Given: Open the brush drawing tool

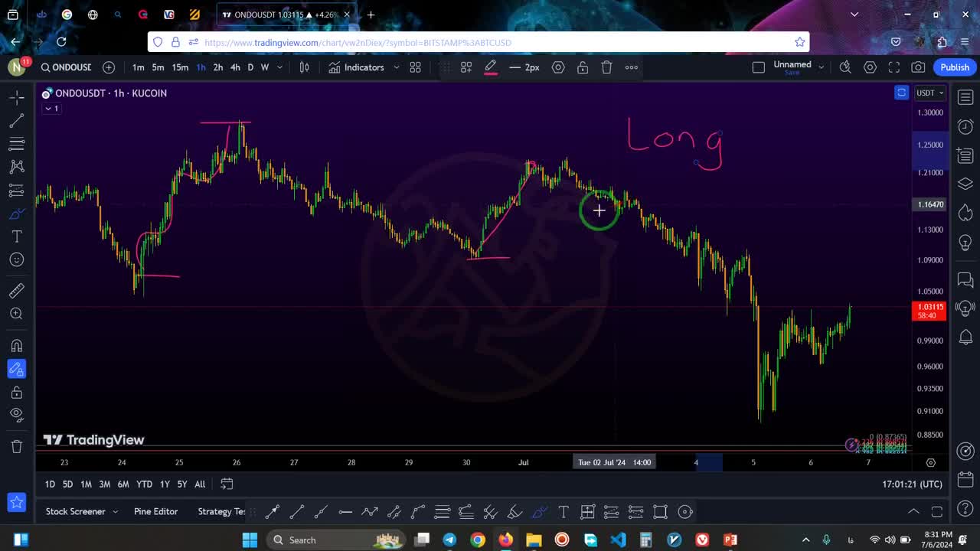Looking at the screenshot, I should [x=16, y=214].
